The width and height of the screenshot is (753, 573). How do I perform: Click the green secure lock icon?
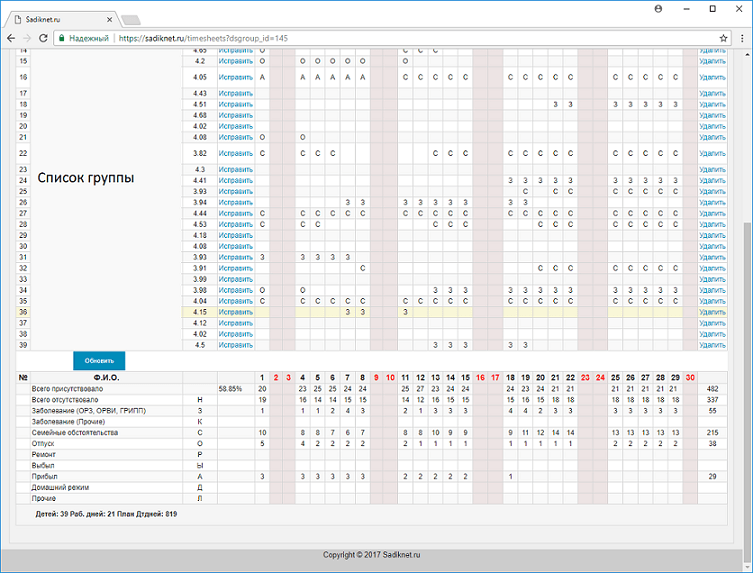click(x=61, y=37)
